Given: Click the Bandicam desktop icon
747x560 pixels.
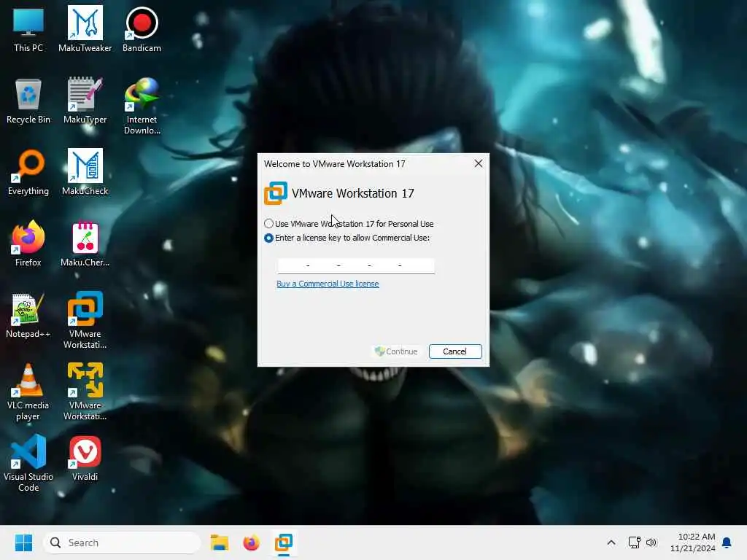Looking at the screenshot, I should pos(142,29).
